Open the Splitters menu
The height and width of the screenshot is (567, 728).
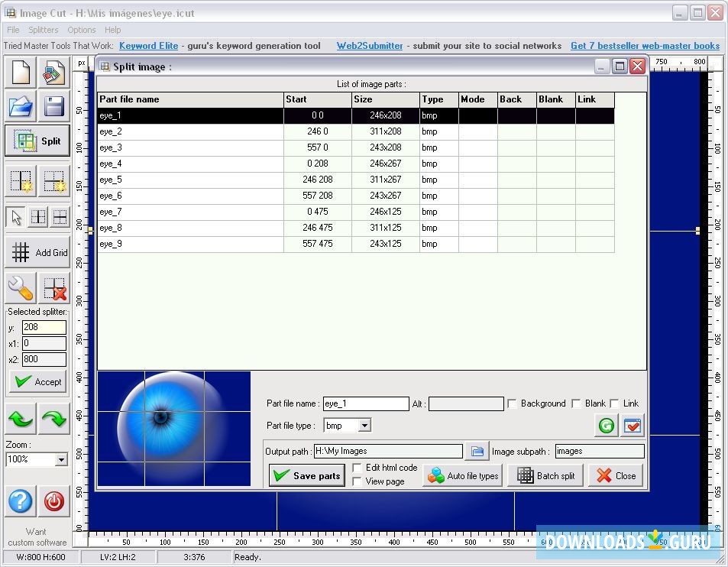pyautogui.click(x=43, y=30)
